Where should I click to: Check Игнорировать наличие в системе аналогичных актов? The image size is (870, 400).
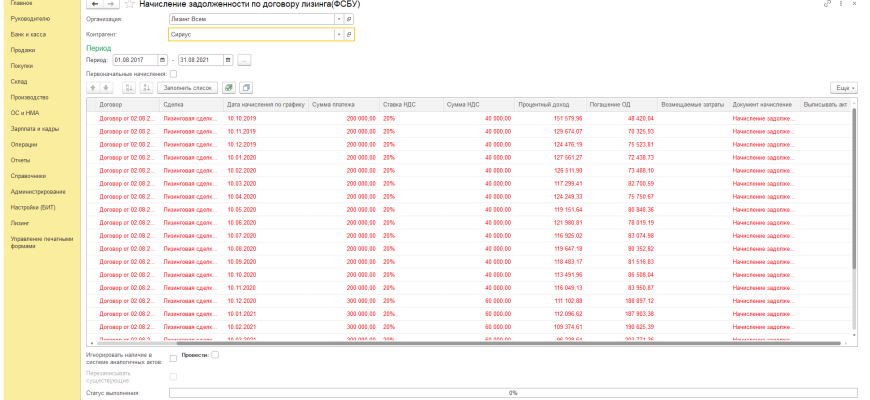tap(173, 357)
